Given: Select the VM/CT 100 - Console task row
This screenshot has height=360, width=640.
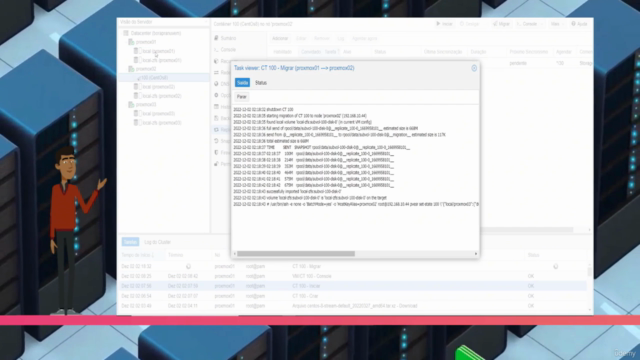Looking at the screenshot, I should pyautogui.click(x=353, y=276).
